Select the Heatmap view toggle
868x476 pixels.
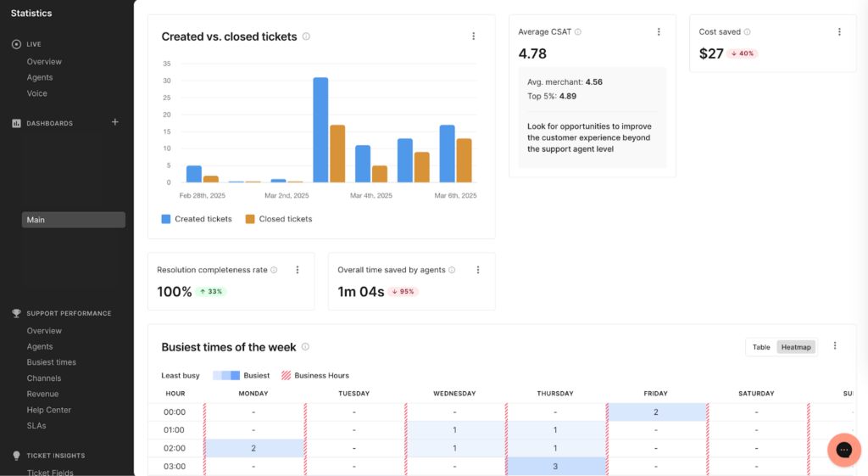tap(796, 347)
